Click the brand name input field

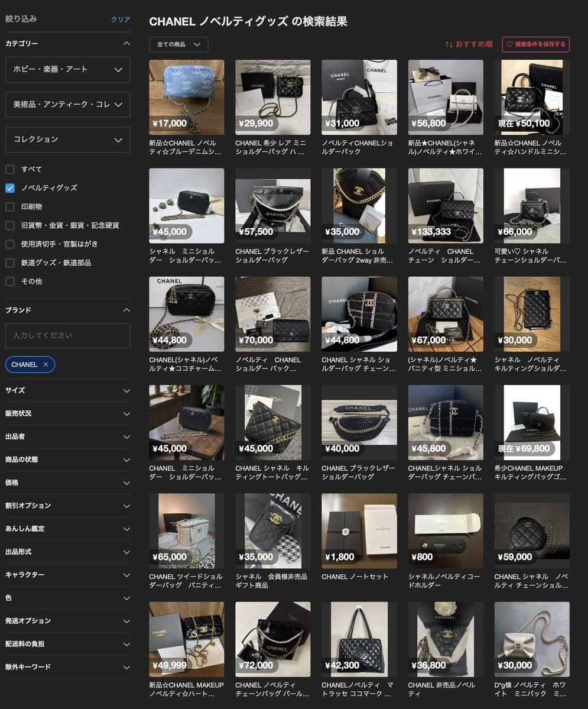pos(68,335)
